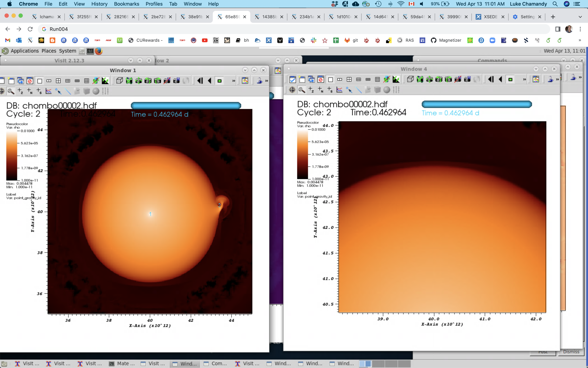Select Spreadsheet Pick mode in Window 4
Image resolution: width=588 pixels, height=368 pixels.
330,90
